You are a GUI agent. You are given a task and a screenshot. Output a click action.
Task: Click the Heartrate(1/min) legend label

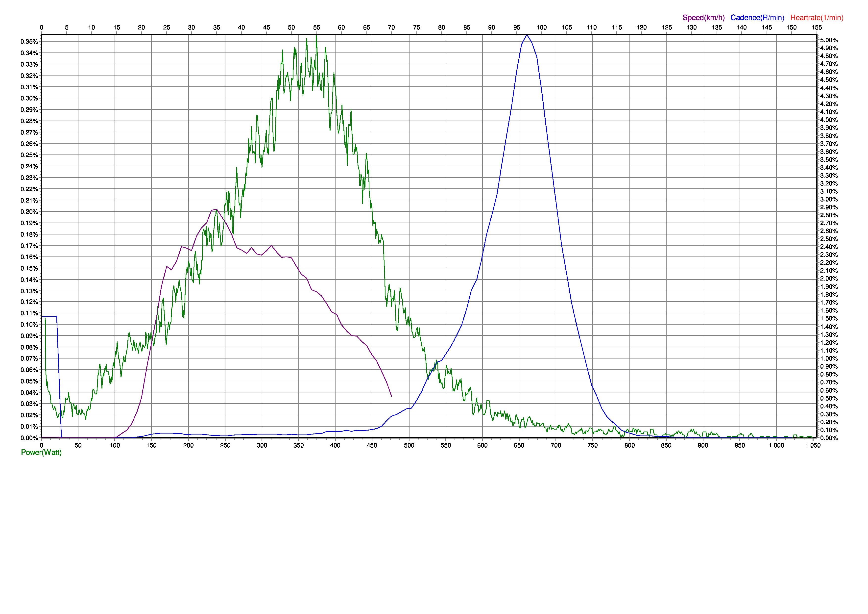pos(817,17)
